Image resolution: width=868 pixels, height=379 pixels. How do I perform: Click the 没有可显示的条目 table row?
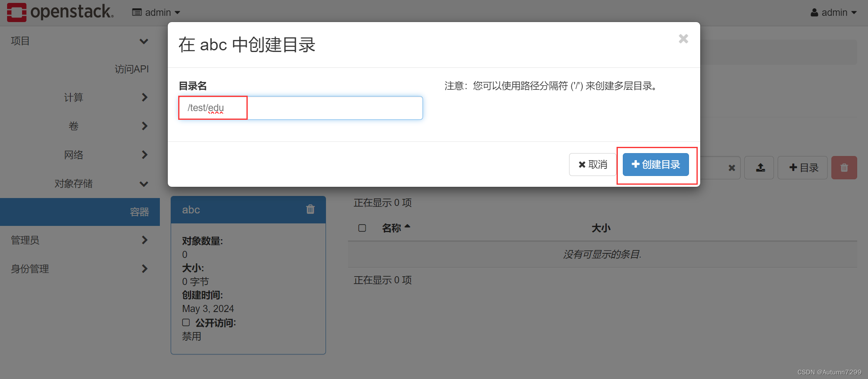602,254
